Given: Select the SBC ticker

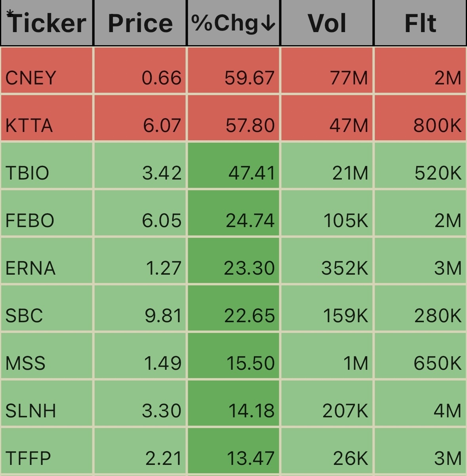Looking at the screenshot, I should 24,316.
